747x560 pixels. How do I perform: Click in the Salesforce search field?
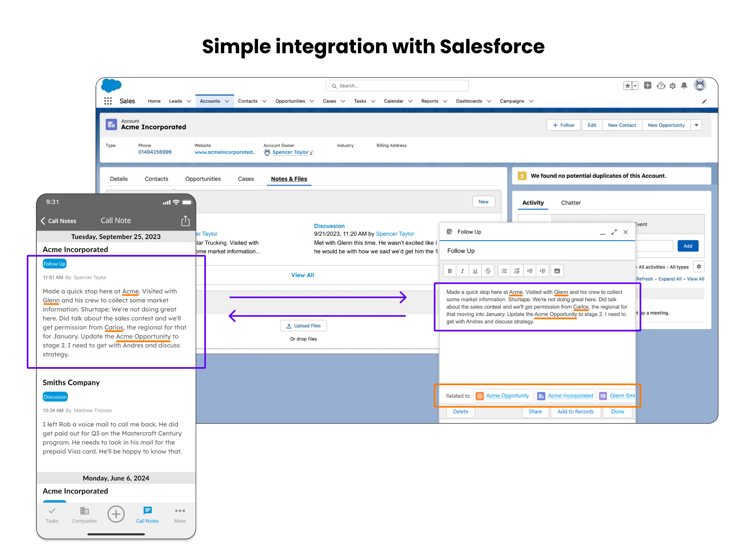(398, 86)
